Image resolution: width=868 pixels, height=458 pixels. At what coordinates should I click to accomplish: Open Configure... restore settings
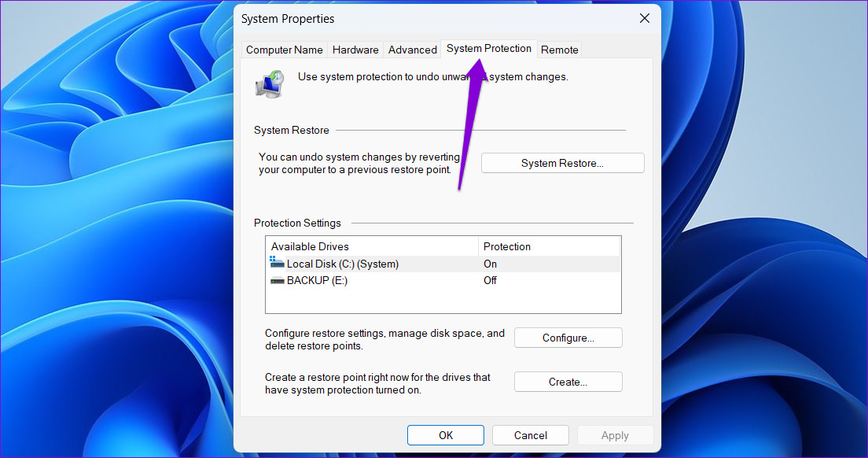tap(568, 338)
